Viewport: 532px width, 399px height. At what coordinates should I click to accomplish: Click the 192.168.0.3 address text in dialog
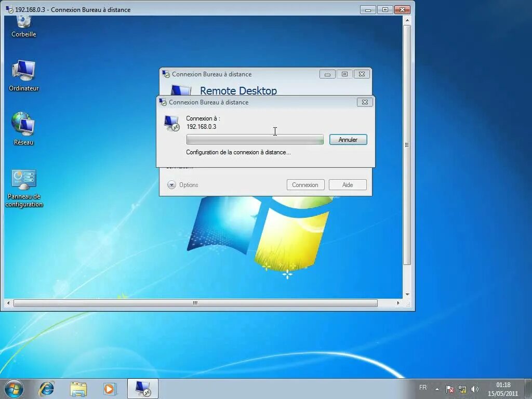point(201,127)
